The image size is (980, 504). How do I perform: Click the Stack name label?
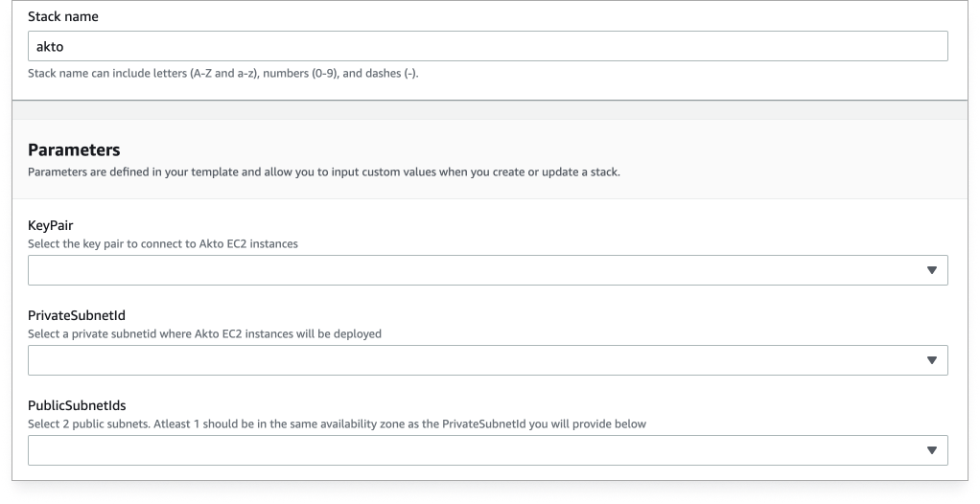coord(62,16)
